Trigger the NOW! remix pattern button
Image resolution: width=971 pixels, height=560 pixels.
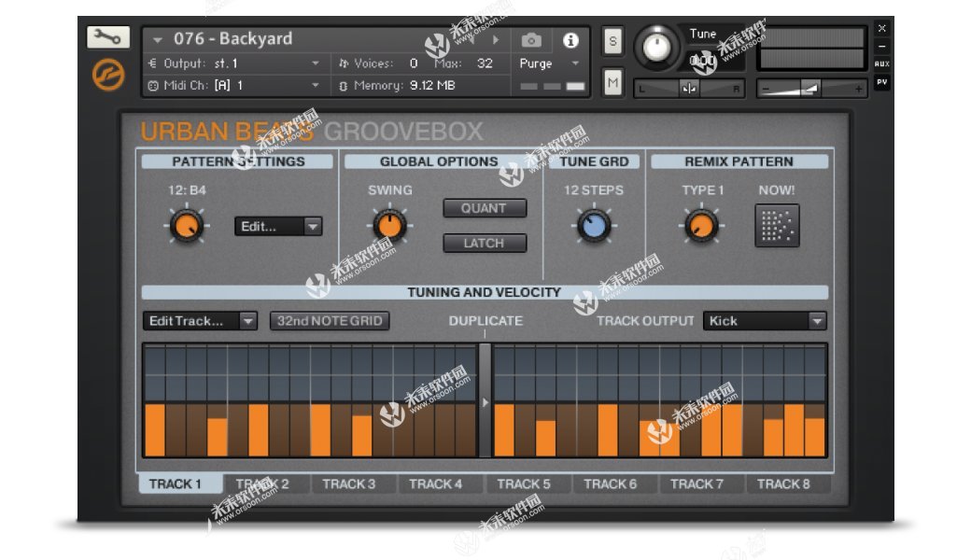click(x=777, y=225)
